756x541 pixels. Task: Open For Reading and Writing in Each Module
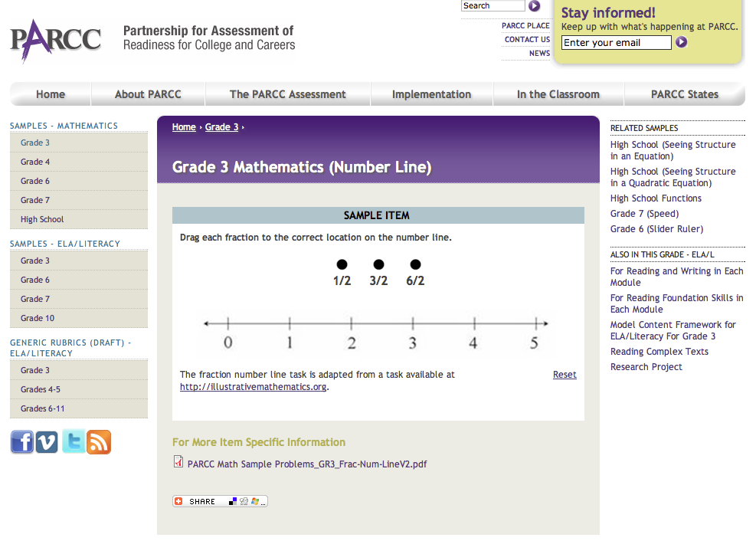677,277
